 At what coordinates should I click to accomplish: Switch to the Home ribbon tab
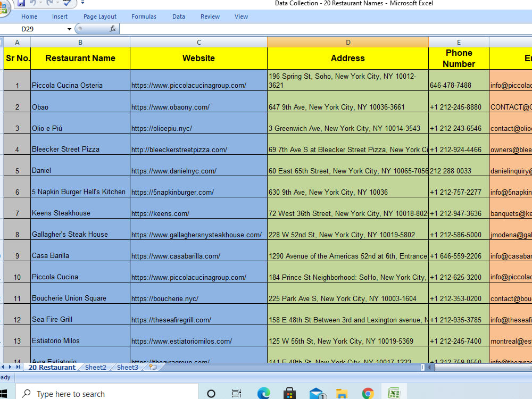point(29,16)
